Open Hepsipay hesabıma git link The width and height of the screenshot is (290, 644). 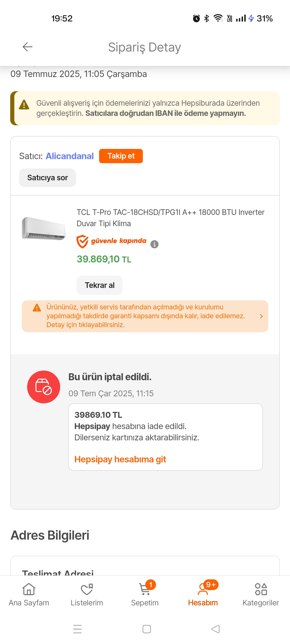(120, 459)
